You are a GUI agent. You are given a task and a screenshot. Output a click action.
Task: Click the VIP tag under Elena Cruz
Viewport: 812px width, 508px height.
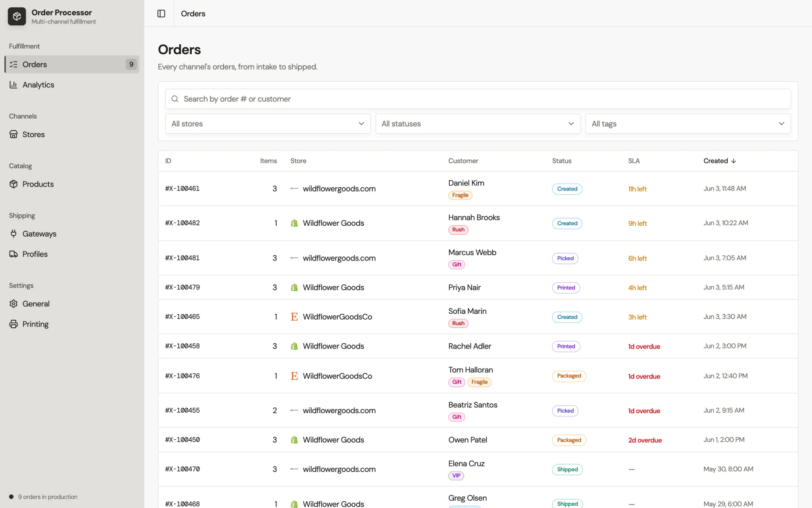click(456, 476)
